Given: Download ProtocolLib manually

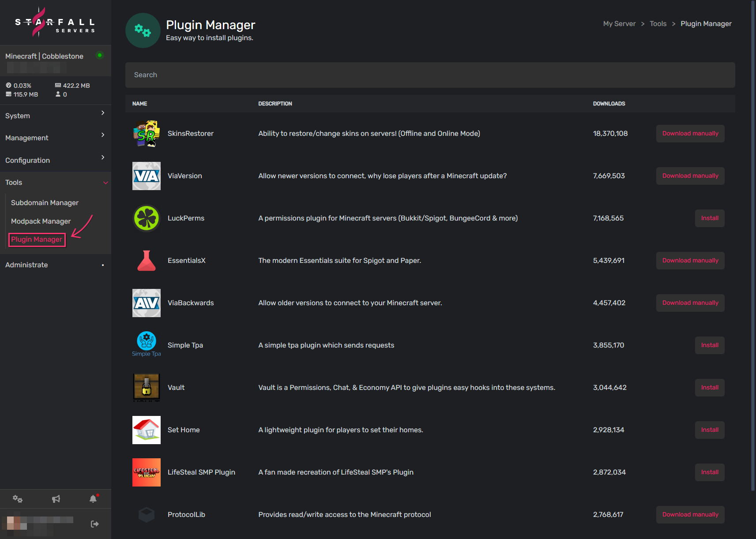Looking at the screenshot, I should tap(690, 515).
